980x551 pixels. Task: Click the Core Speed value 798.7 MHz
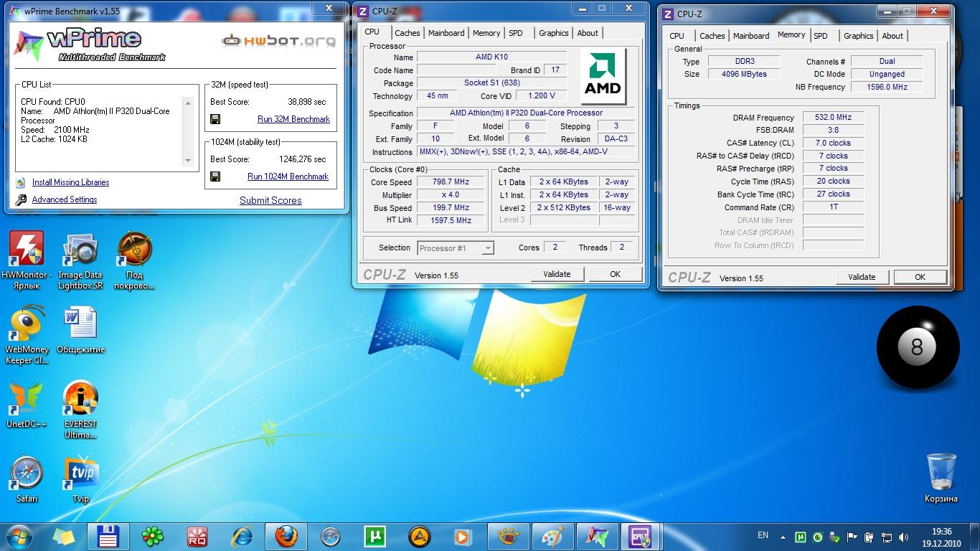pyautogui.click(x=451, y=182)
